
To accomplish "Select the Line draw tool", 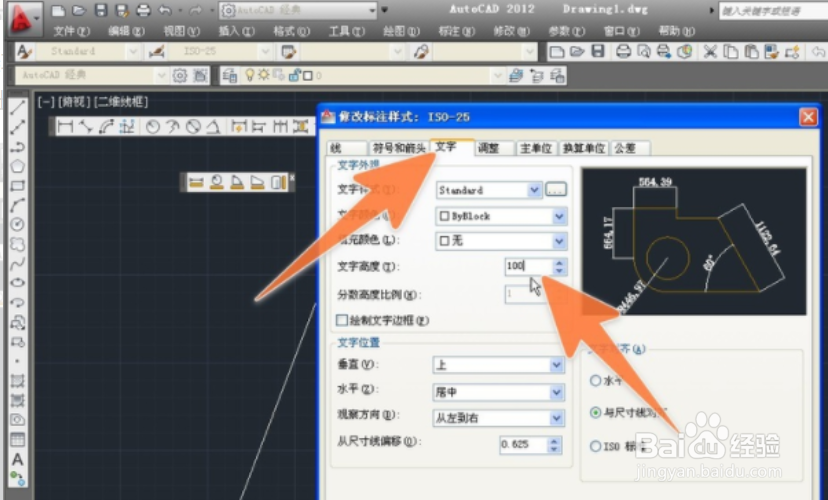I will [17, 107].
